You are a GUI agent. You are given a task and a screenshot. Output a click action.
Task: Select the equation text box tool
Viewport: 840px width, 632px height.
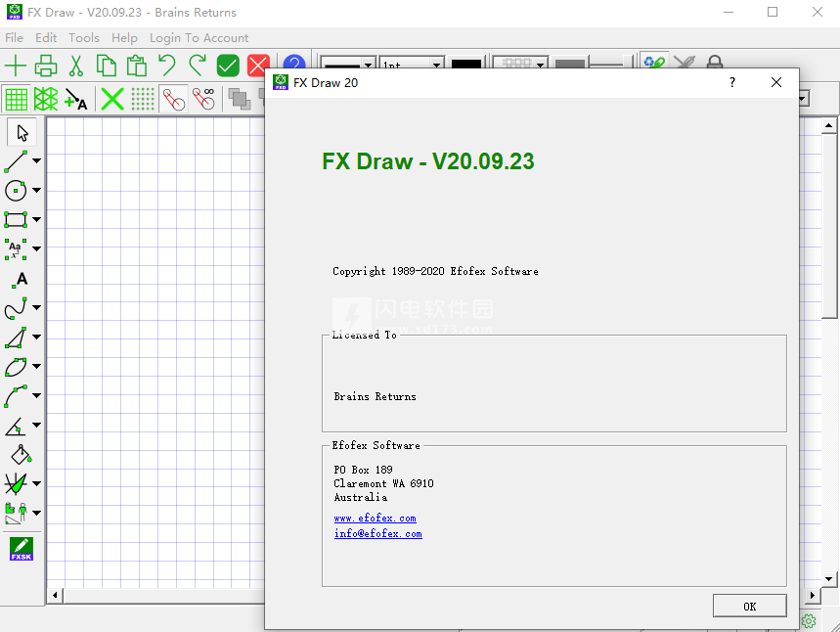(16, 249)
